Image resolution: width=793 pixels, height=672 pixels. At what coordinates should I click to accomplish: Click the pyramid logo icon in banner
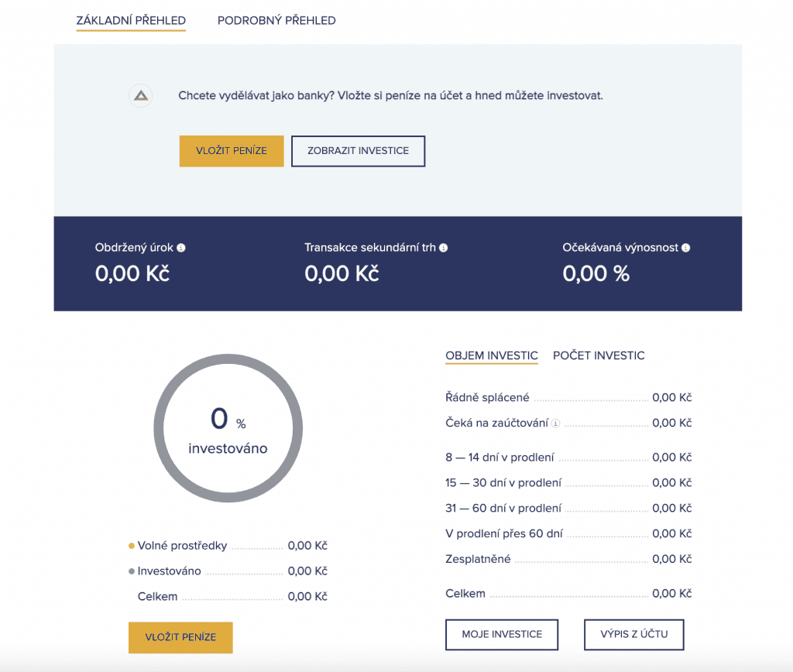[140, 96]
